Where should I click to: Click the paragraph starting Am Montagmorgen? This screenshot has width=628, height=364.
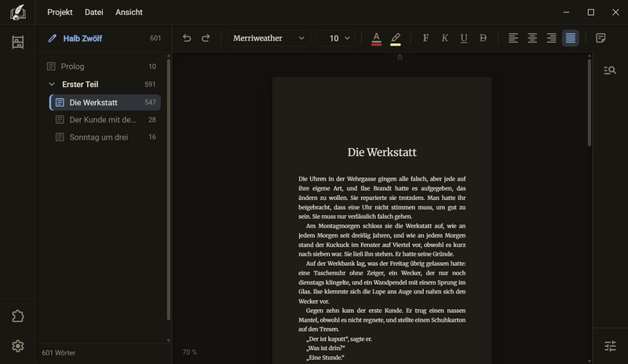[x=382, y=240]
